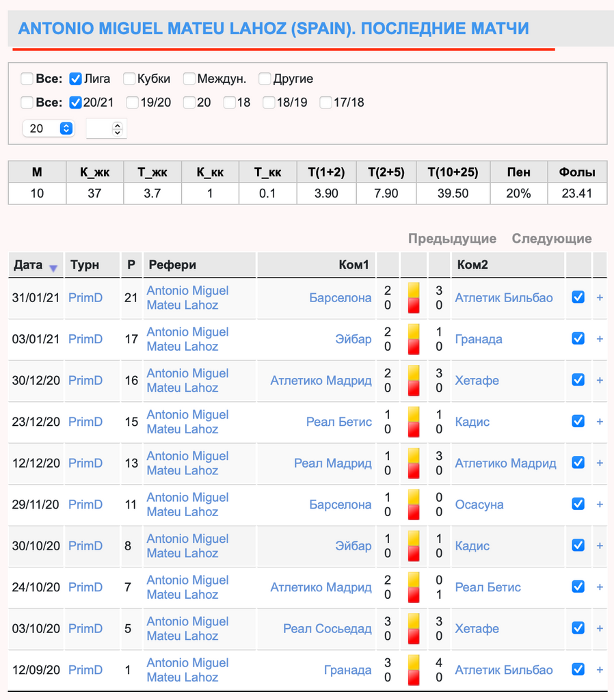Image resolution: width=614 pixels, height=700 pixels.
Task: Open Барселона link in 29/11/20 row
Action: point(341,504)
